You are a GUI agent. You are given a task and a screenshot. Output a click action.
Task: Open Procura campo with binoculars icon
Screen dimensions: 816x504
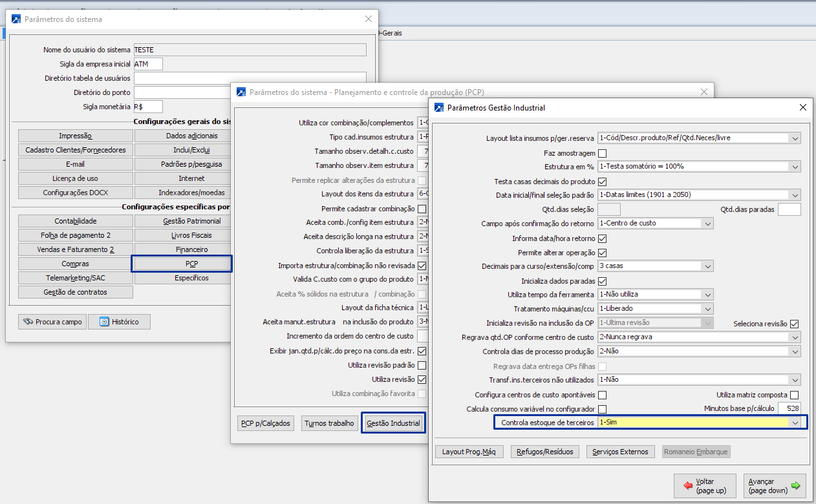tap(52, 322)
